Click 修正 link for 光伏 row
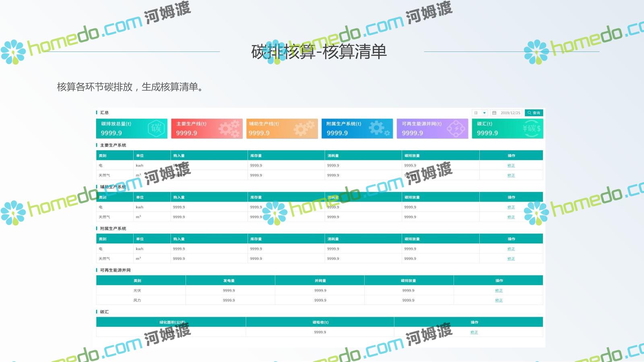644x362 pixels. pyautogui.click(x=499, y=291)
